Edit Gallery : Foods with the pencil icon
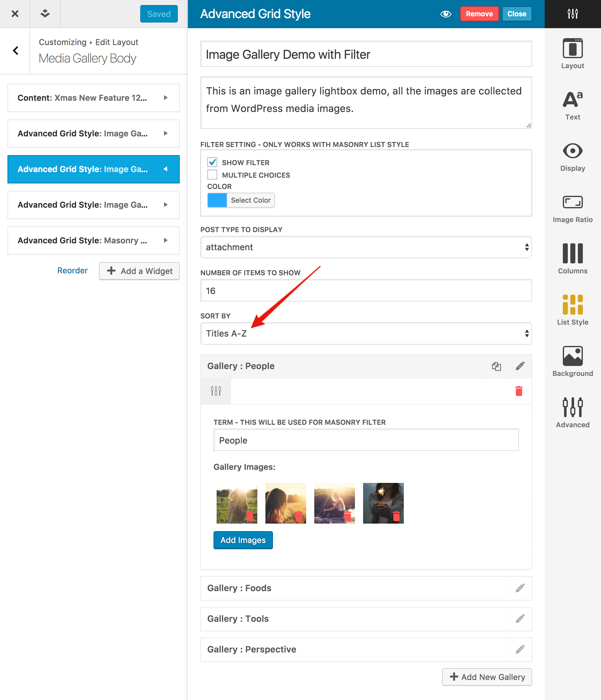This screenshot has height=700, width=601. (520, 588)
